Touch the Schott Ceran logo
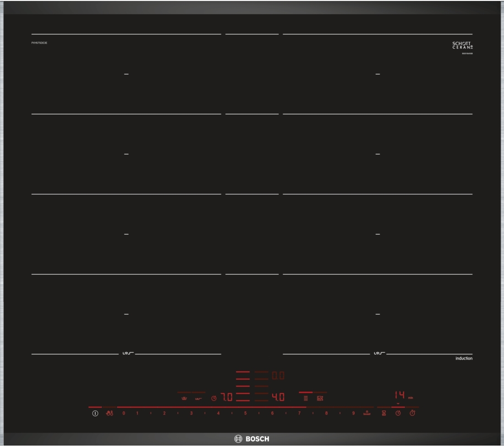Image resolution: width=504 pixels, height=447 pixels. 462,45
